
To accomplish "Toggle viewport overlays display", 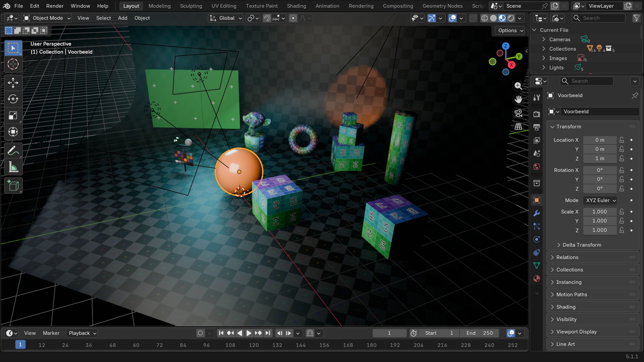I will pyautogui.click(x=452, y=18).
